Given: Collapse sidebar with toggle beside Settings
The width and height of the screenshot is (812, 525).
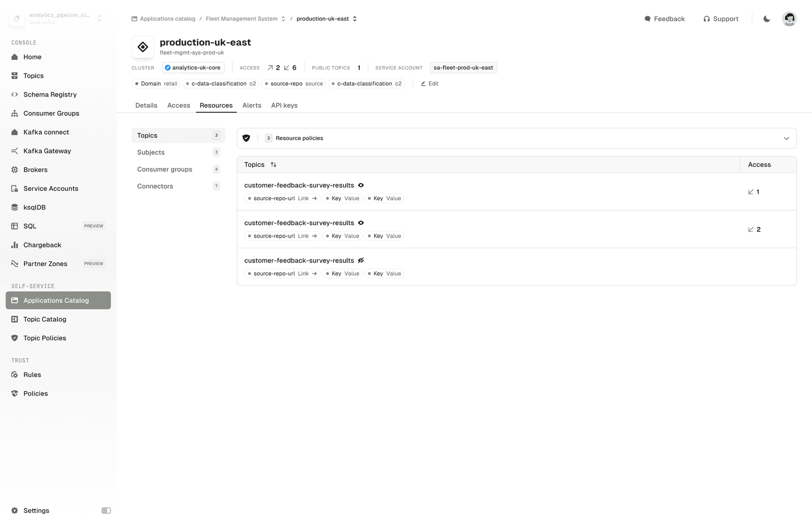Looking at the screenshot, I should [106, 510].
